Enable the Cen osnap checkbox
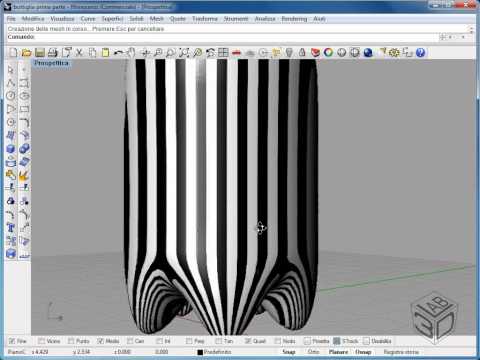This screenshot has height=360, width=480. [x=130, y=341]
